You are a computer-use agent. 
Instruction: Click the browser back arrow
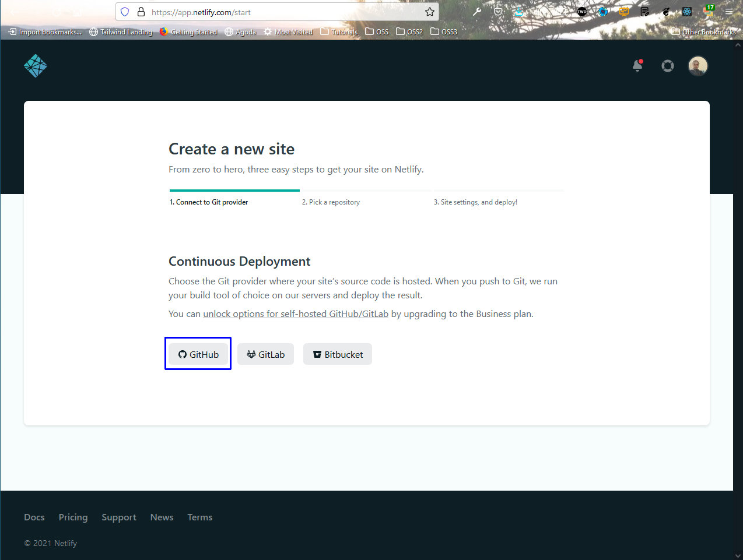14,12
